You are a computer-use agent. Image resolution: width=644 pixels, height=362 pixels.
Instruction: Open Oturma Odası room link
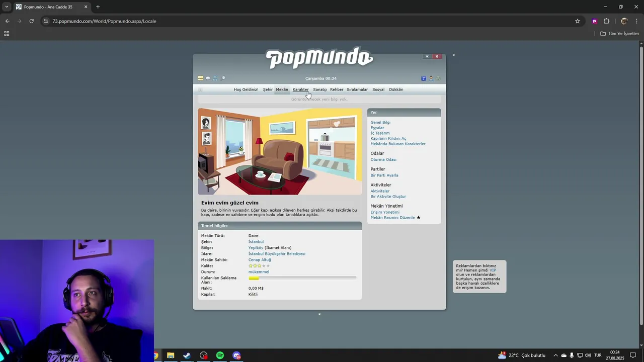pyautogui.click(x=383, y=159)
